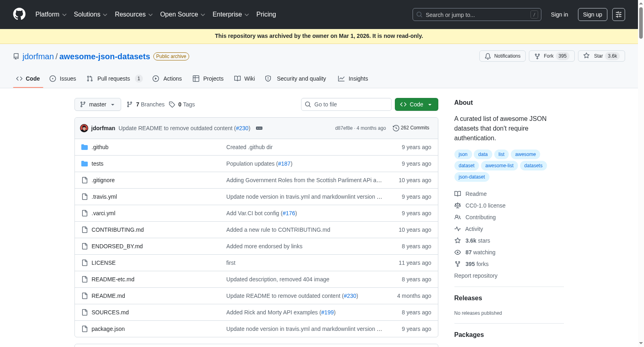Open the Activity pulse link
This screenshot has height=347, width=644.
point(469,229)
